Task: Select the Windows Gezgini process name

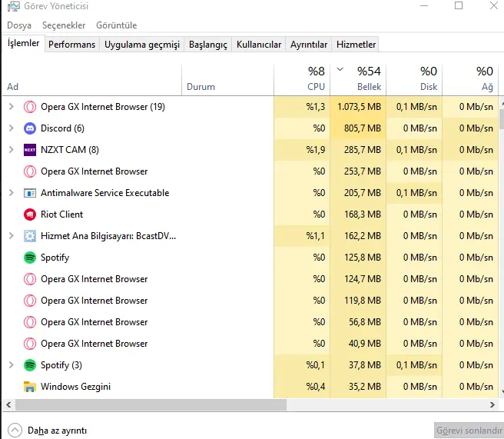Action: coord(75,387)
